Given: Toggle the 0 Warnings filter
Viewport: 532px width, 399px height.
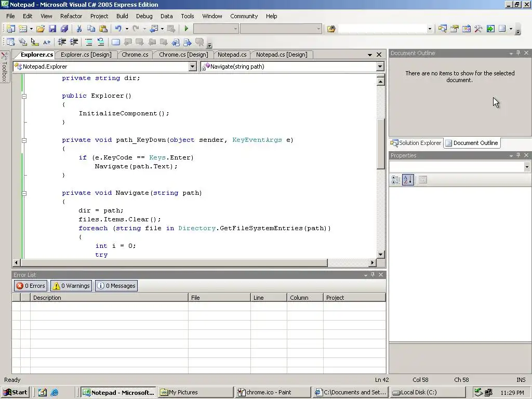Looking at the screenshot, I should (x=71, y=286).
